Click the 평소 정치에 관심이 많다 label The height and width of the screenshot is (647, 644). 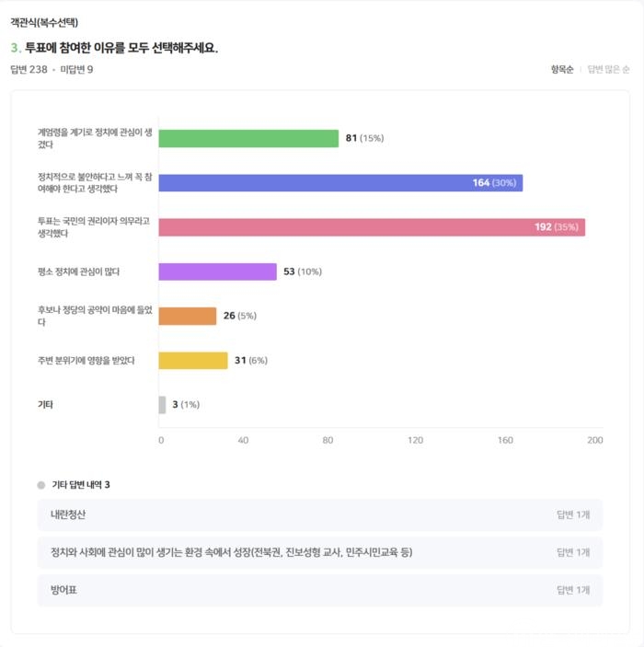[x=78, y=272]
